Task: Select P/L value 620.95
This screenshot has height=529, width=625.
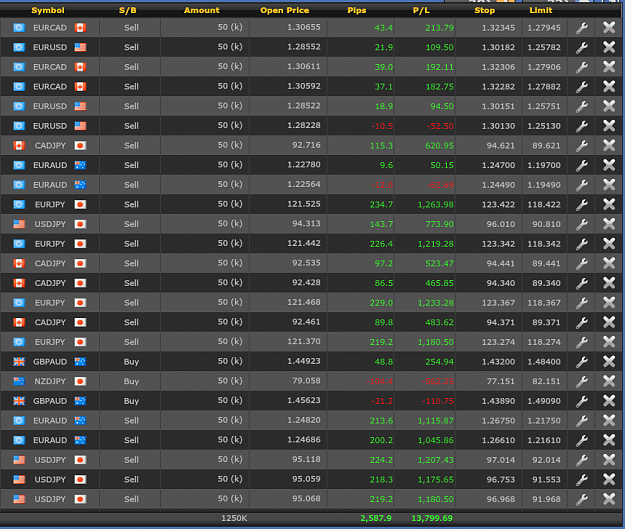Action: pos(439,146)
